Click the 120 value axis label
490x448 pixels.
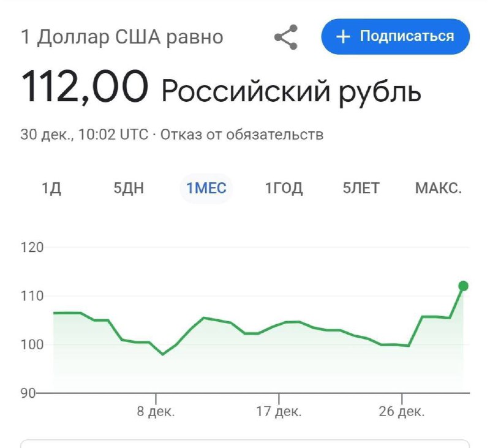coord(32,248)
